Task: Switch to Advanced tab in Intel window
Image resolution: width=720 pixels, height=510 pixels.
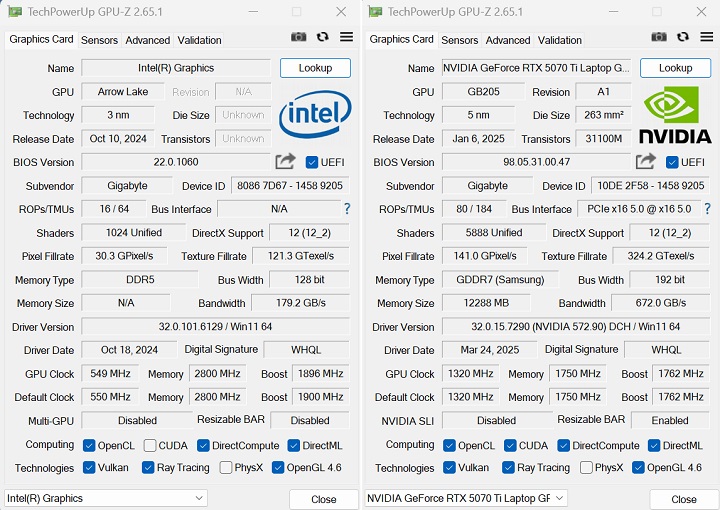Action: pos(147,40)
